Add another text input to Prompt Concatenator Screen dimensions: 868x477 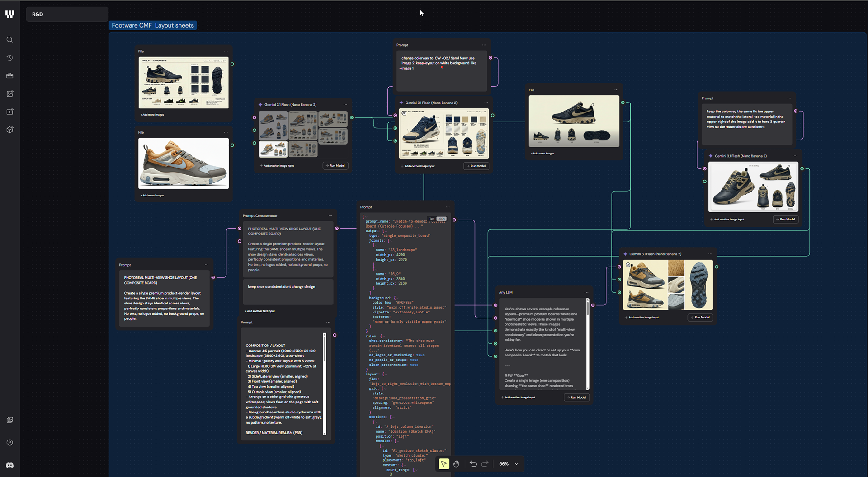(260, 311)
